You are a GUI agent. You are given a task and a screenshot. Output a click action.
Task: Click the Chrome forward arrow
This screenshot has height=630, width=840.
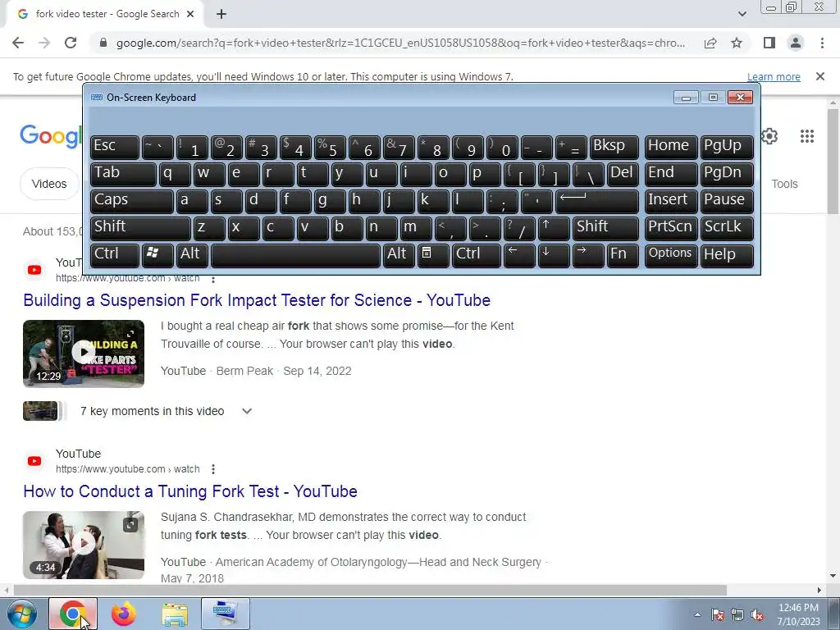(44, 43)
